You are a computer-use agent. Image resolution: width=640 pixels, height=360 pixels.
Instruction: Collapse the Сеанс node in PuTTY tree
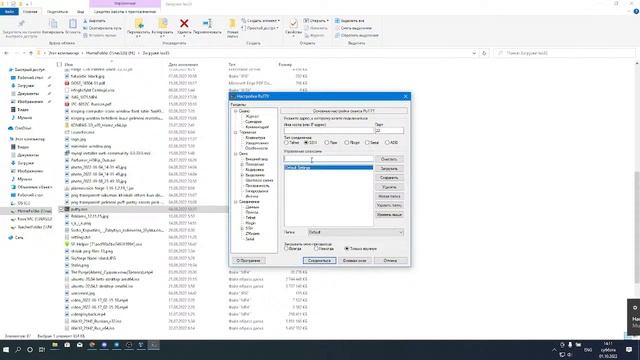(236, 111)
